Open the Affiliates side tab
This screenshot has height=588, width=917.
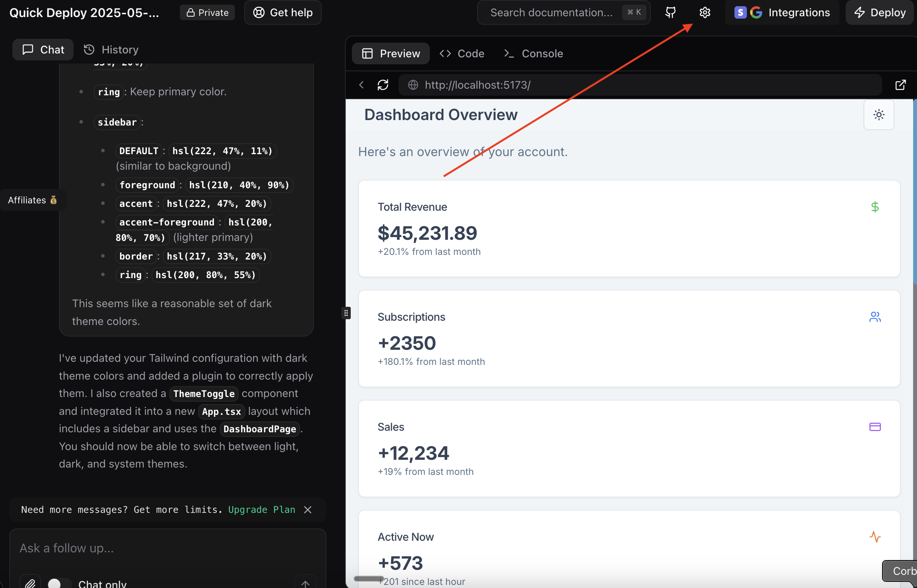coord(33,200)
